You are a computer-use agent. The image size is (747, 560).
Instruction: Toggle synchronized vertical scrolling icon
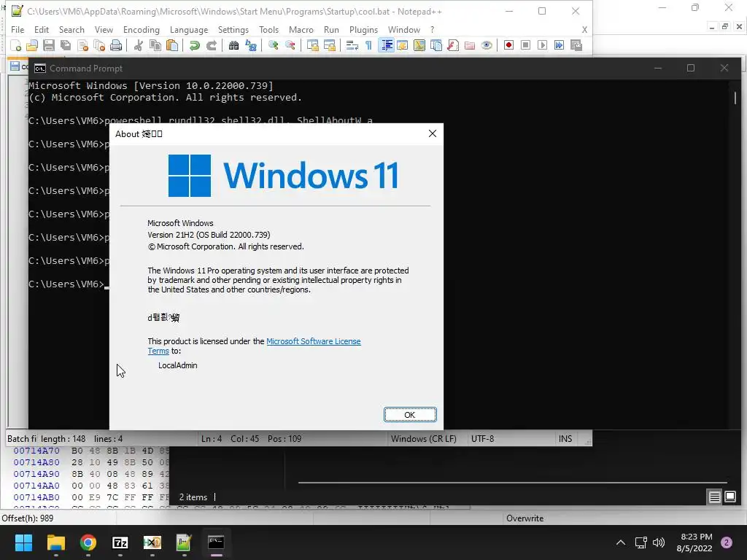312,45
